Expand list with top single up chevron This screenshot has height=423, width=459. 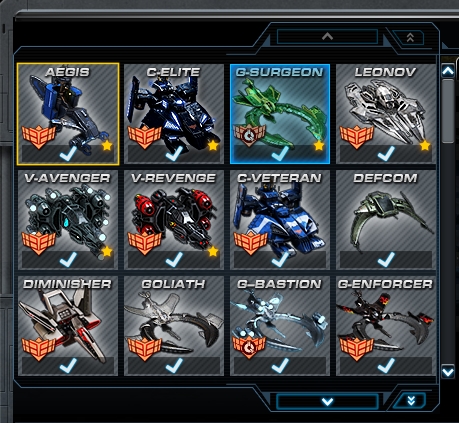coord(327,37)
